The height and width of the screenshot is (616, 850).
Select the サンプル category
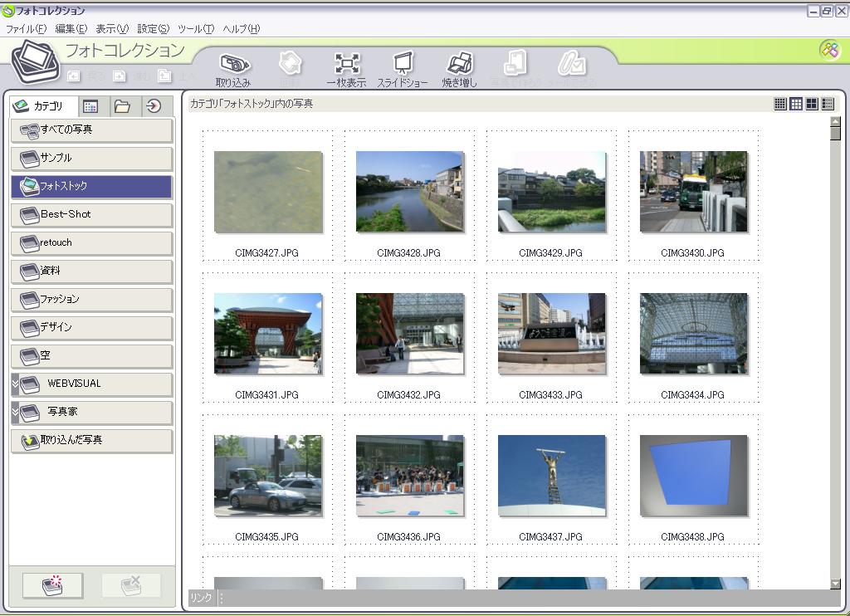(91, 159)
